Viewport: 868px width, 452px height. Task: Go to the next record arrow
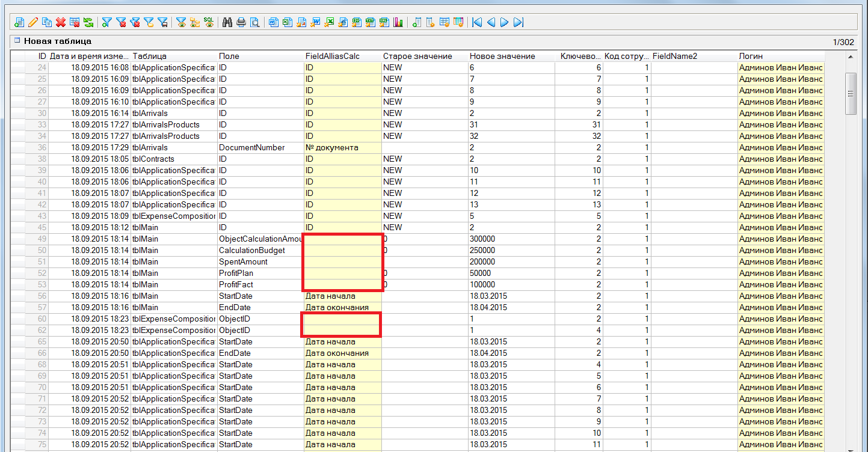tap(505, 22)
